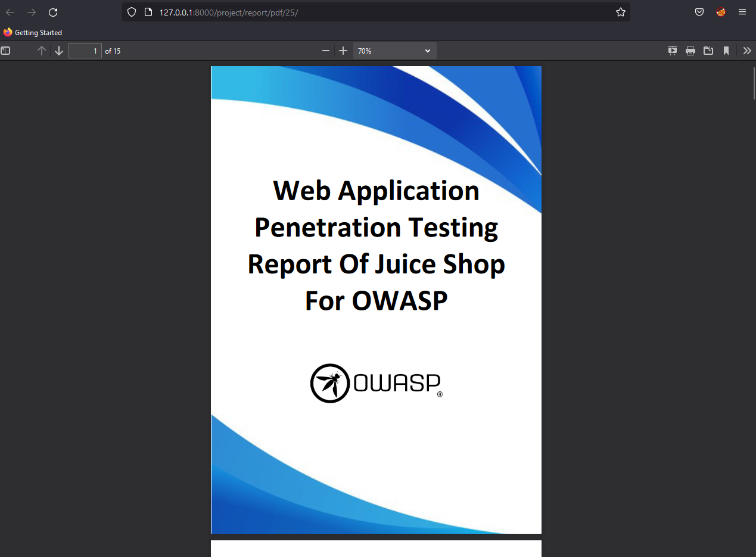Viewport: 756px width, 557px height.
Task: Save page to Pocket
Action: click(x=699, y=13)
